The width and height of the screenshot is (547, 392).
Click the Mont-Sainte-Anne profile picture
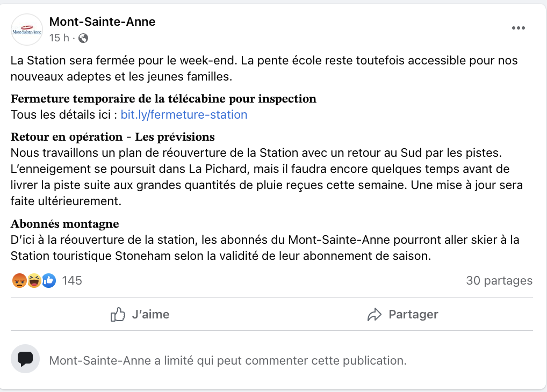pyautogui.click(x=27, y=30)
